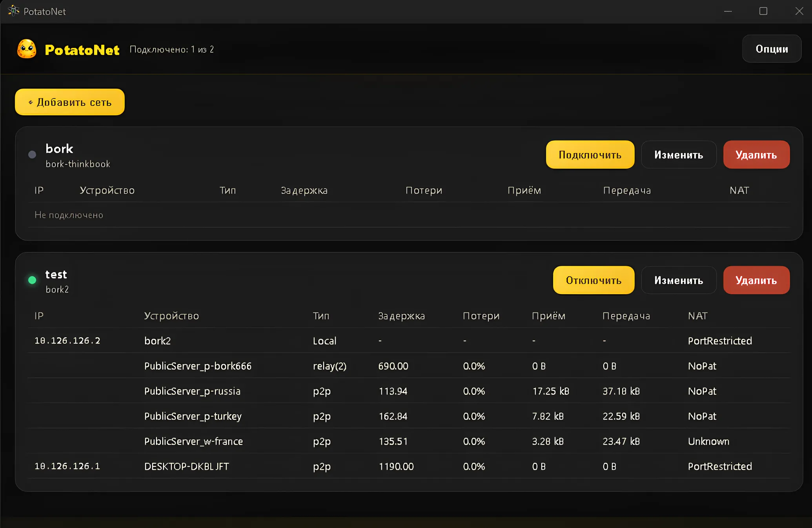Image resolution: width=812 pixels, height=528 pixels.
Task: Click the 1190.00 latency value
Action: click(396, 466)
